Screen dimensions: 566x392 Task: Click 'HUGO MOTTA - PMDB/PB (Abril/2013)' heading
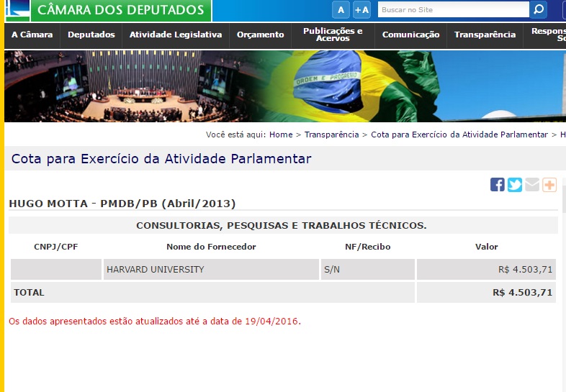pyautogui.click(x=122, y=204)
